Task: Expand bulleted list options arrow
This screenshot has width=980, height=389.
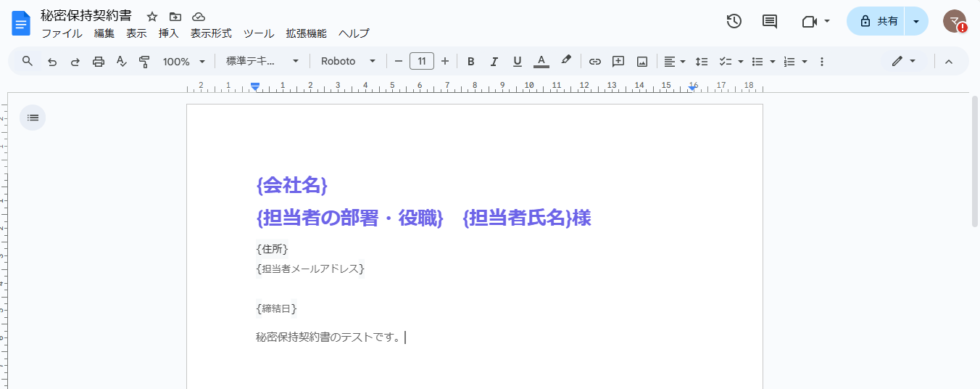Action: click(x=773, y=62)
